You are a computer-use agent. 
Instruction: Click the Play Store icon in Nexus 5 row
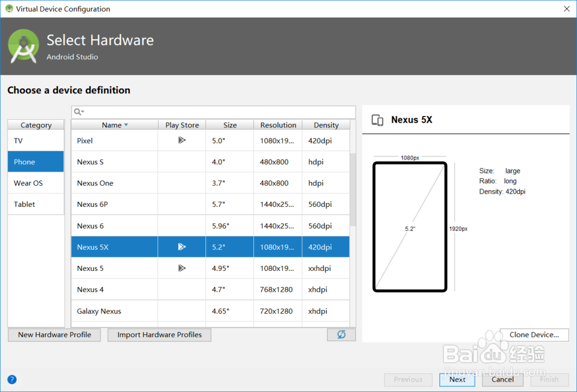tap(182, 268)
